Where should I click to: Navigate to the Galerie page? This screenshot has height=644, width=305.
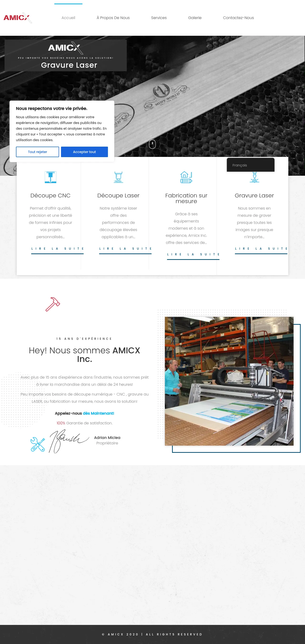pyautogui.click(x=195, y=18)
